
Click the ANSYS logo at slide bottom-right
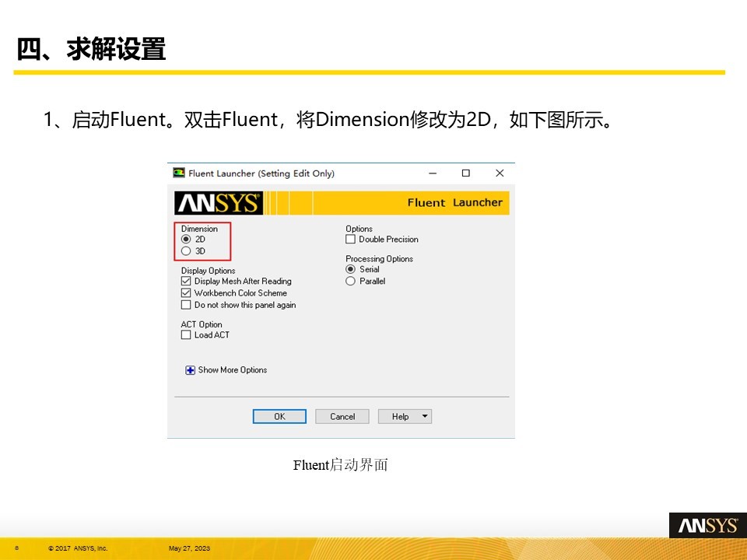[x=708, y=526]
